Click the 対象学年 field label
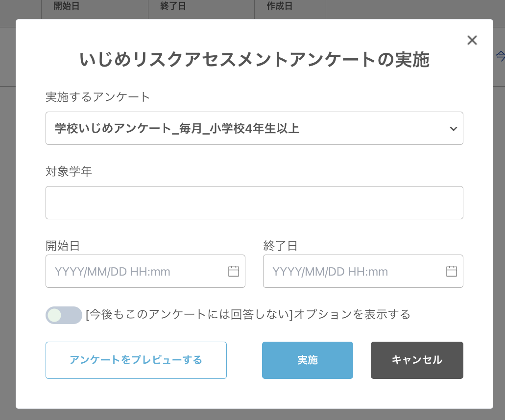The width and height of the screenshot is (505, 420). (x=69, y=171)
